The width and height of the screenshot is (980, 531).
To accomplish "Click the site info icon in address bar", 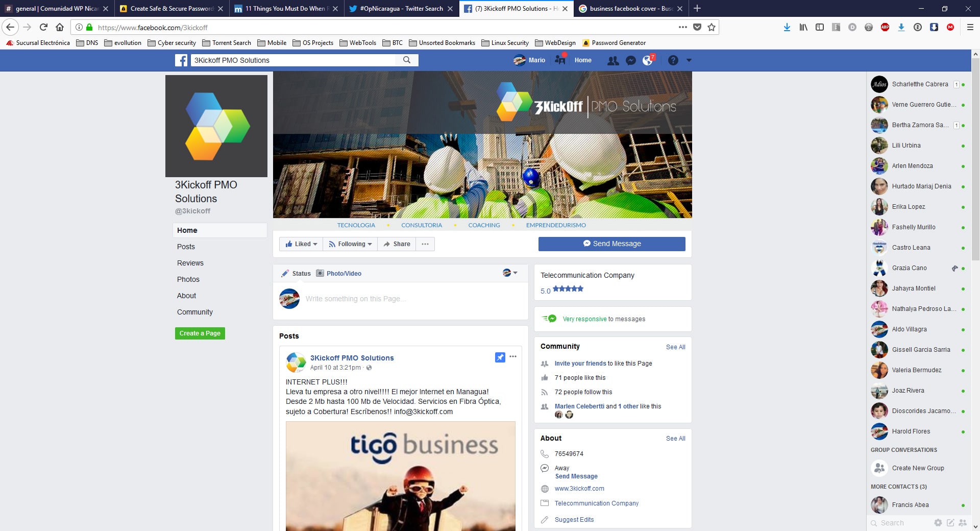I will pos(79,27).
